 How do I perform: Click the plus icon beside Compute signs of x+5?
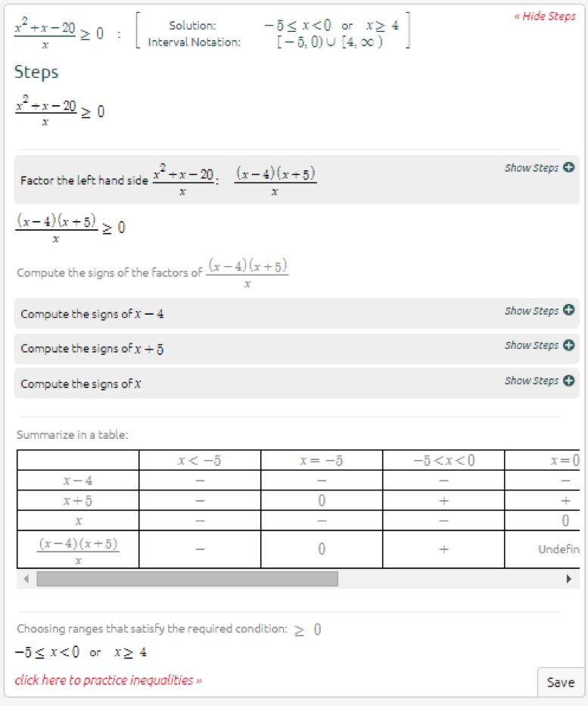(x=569, y=345)
